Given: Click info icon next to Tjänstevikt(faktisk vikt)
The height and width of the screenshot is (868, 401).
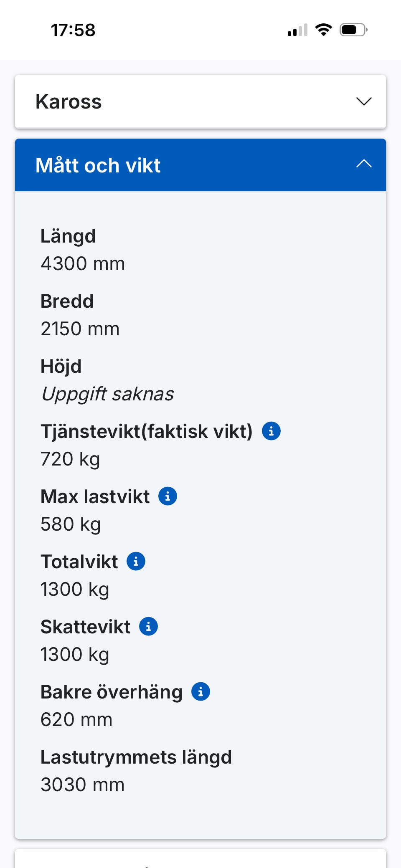Looking at the screenshot, I should click(271, 431).
